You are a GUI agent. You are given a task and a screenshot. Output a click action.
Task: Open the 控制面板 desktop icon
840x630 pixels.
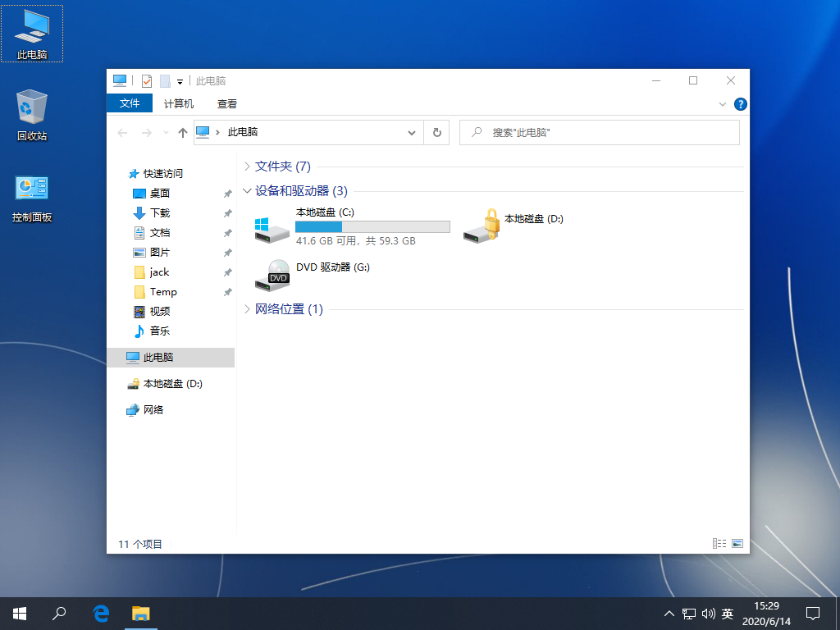[32, 197]
